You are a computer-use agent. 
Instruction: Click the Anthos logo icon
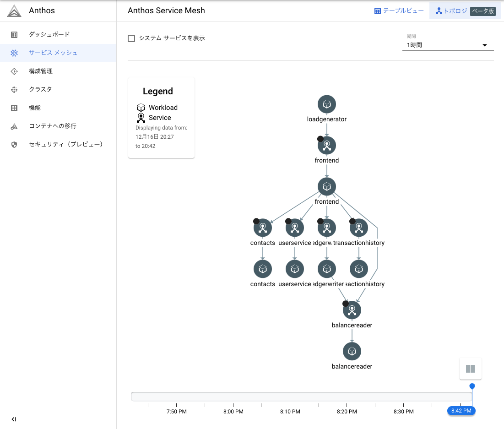pos(14,11)
